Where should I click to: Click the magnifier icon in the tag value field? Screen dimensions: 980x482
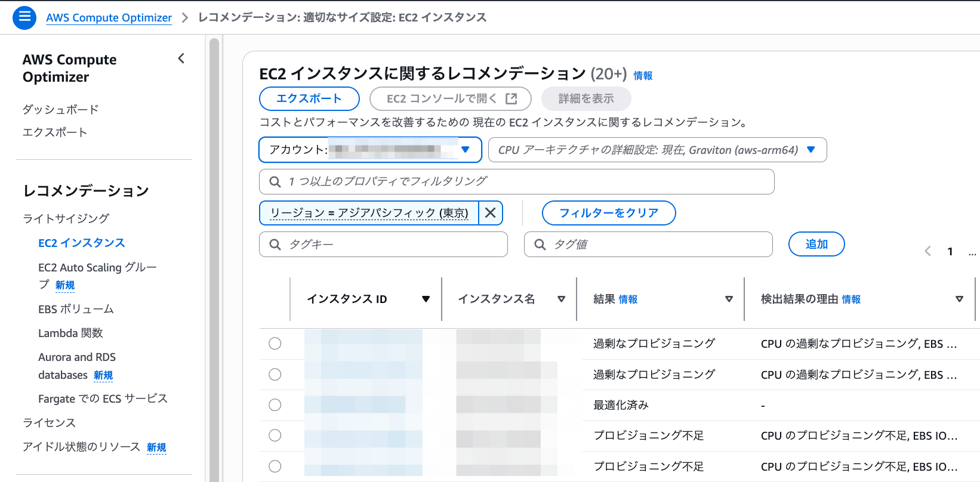(x=540, y=245)
